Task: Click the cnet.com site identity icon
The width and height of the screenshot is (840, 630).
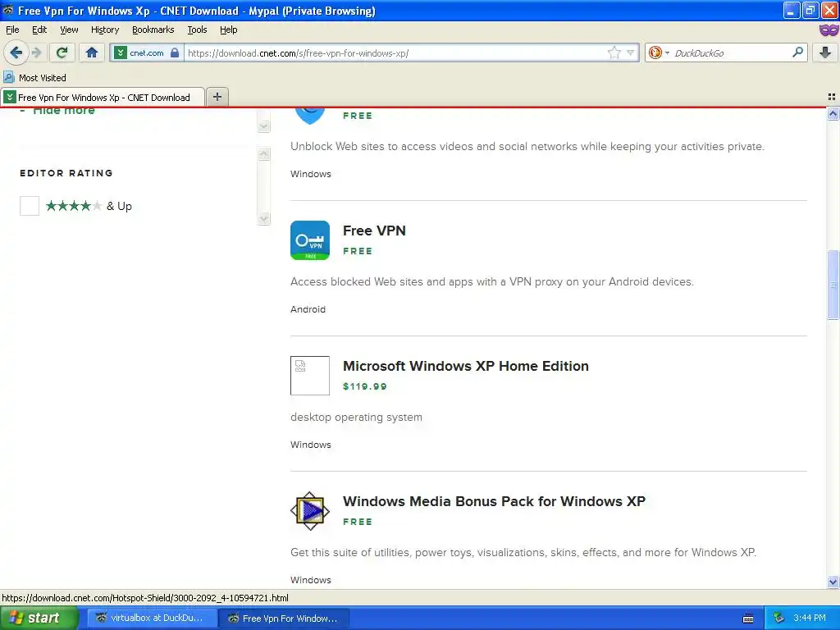Action: [121, 52]
